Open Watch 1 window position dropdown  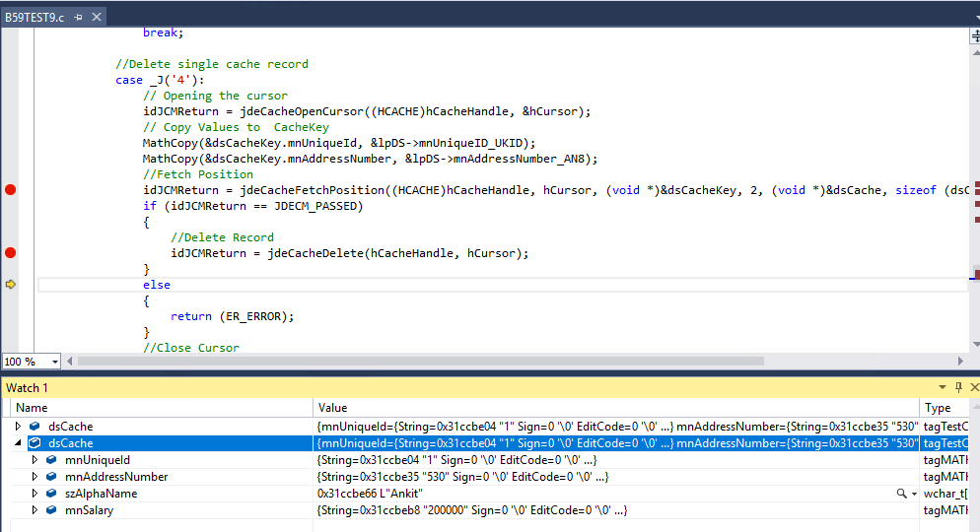942,388
